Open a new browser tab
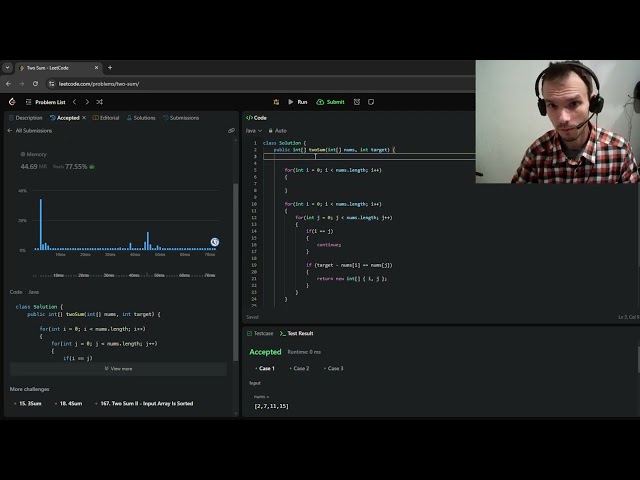This screenshot has width=640, height=480. pos(110,68)
